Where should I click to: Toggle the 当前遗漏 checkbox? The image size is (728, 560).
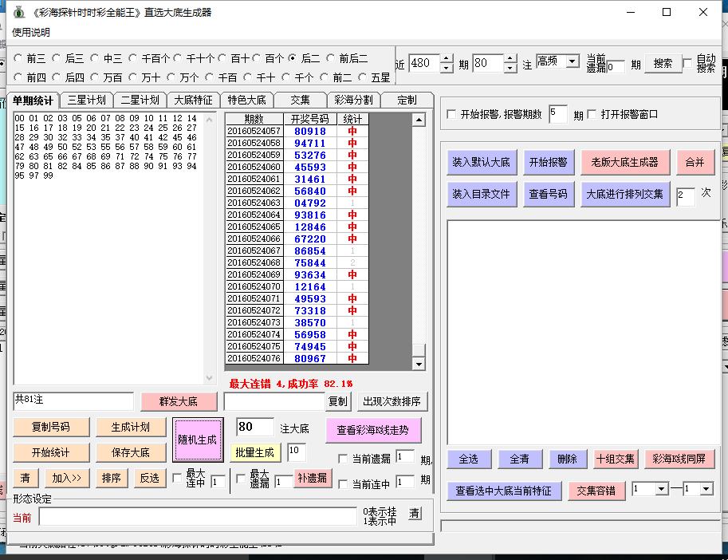coord(344,459)
